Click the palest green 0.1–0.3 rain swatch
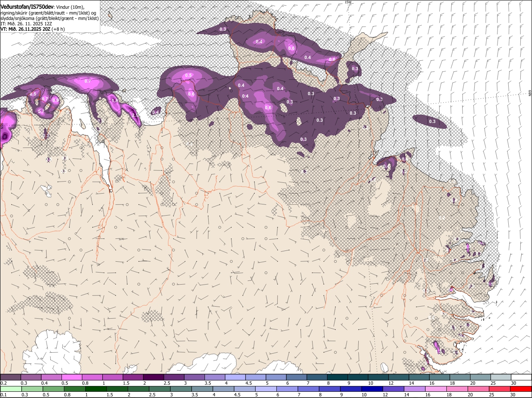The width and height of the screenshot is (532, 398). [11, 389]
